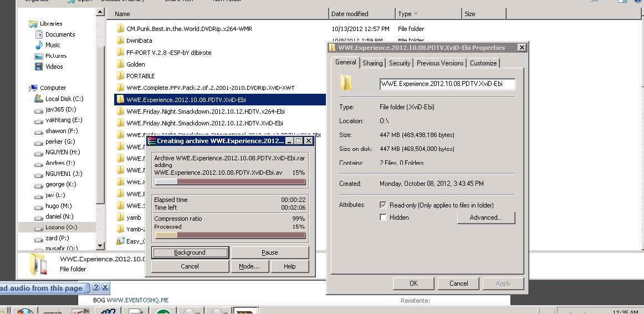Pause the archive creation

[x=269, y=252]
